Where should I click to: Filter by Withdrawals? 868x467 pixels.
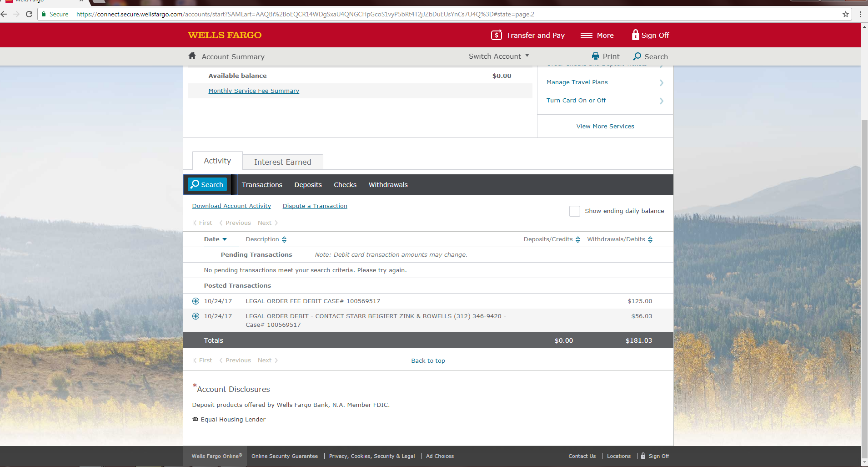(388, 185)
